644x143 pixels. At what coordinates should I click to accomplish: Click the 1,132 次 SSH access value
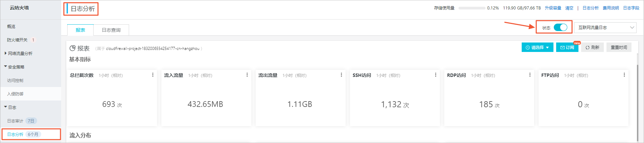coord(395,105)
